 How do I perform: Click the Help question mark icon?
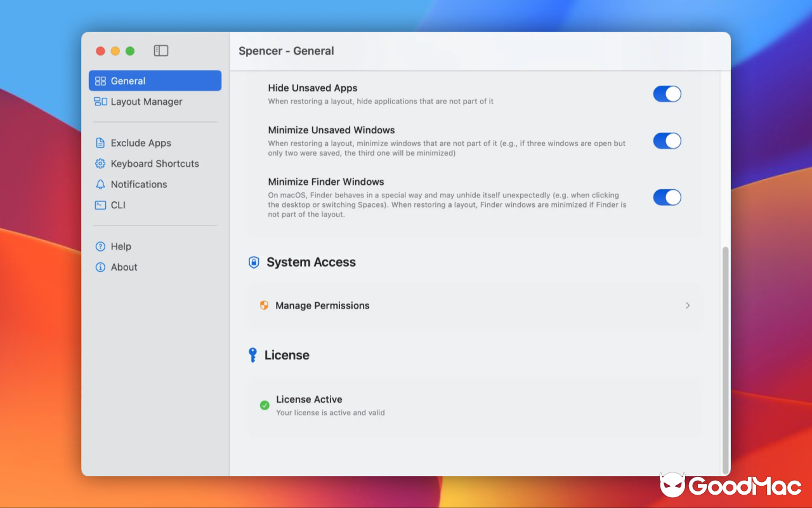pos(100,246)
